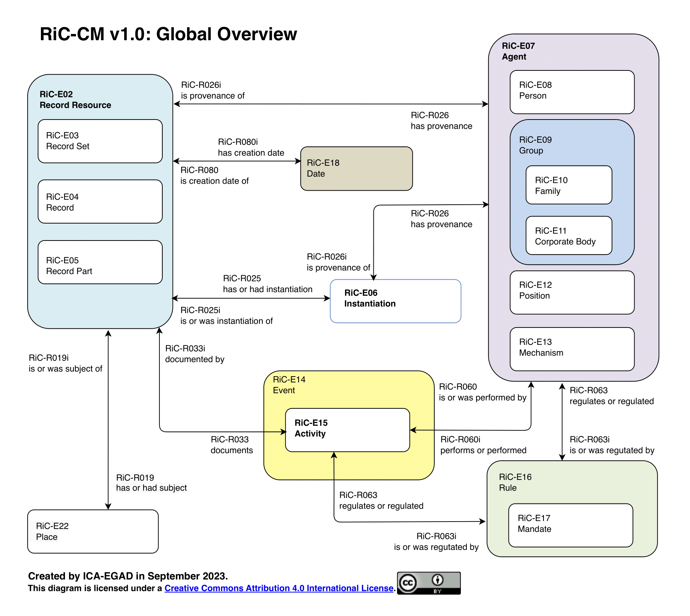Click 'RiC-R026 has provenance' below Person arrow
This screenshot has height=616, width=690.
[x=441, y=121]
